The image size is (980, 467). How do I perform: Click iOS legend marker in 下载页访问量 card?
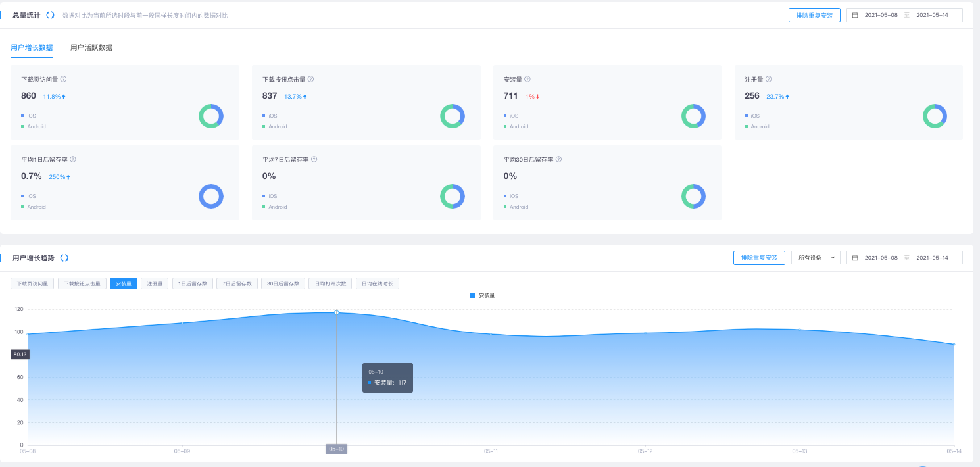[22, 116]
